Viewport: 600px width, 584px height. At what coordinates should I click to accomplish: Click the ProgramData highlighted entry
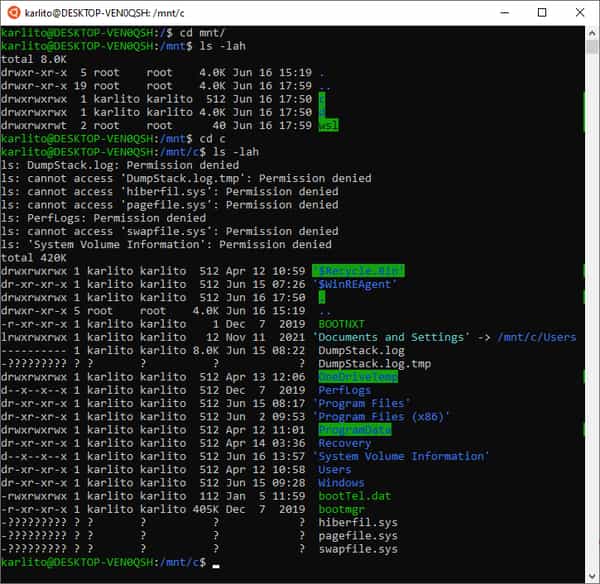coord(355,430)
